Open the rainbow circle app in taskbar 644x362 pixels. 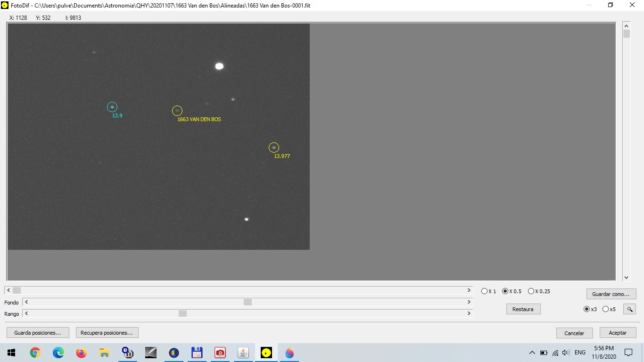(x=174, y=353)
